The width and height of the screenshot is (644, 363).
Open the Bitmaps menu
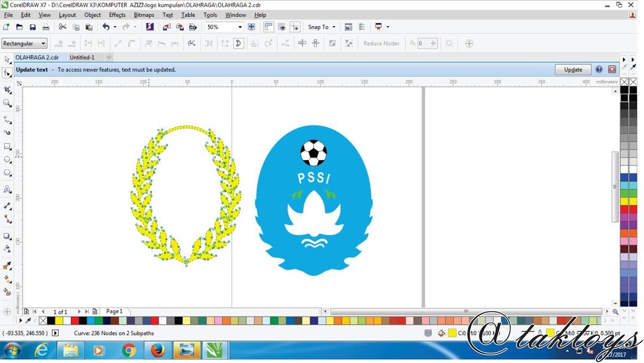144,15
